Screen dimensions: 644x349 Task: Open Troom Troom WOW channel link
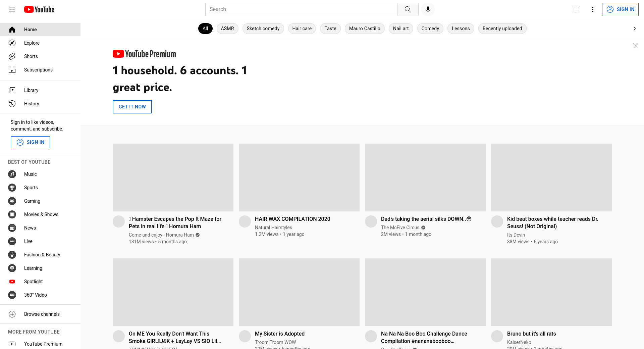click(x=275, y=342)
